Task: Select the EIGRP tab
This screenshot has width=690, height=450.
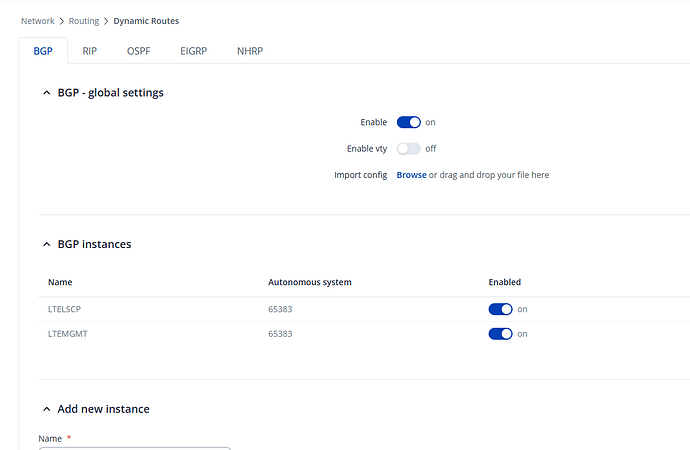Action: coord(193,50)
